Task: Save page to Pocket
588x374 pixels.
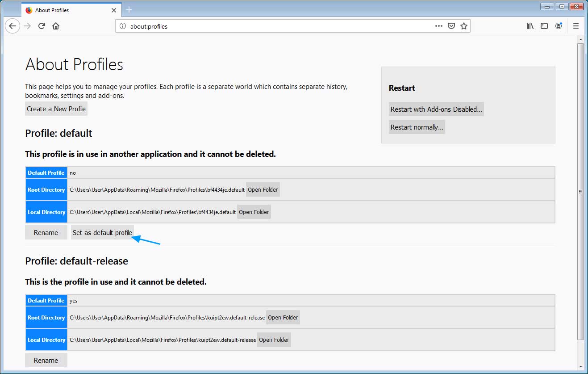Action: pos(451,26)
